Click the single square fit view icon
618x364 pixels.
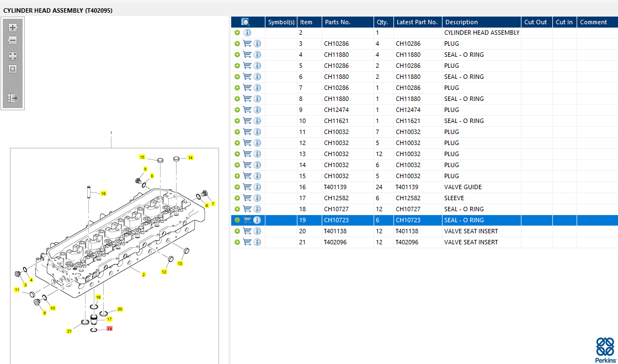click(13, 69)
